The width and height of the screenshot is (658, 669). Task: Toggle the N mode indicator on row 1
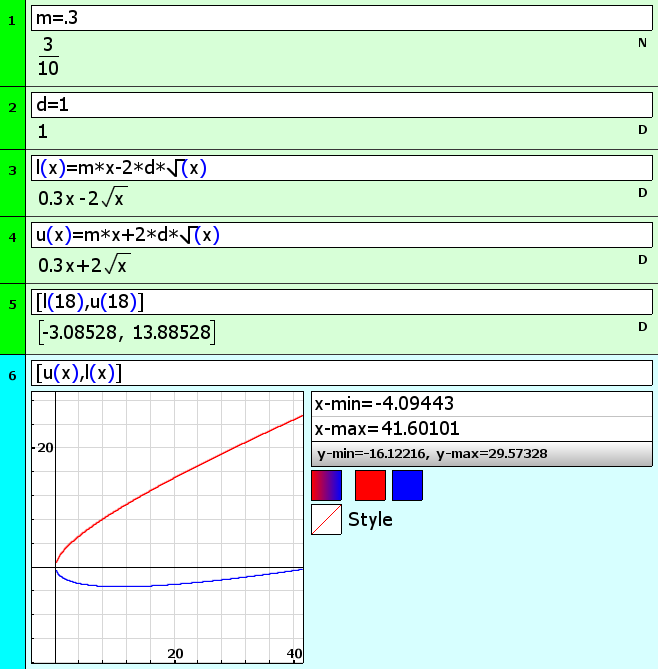click(642, 43)
